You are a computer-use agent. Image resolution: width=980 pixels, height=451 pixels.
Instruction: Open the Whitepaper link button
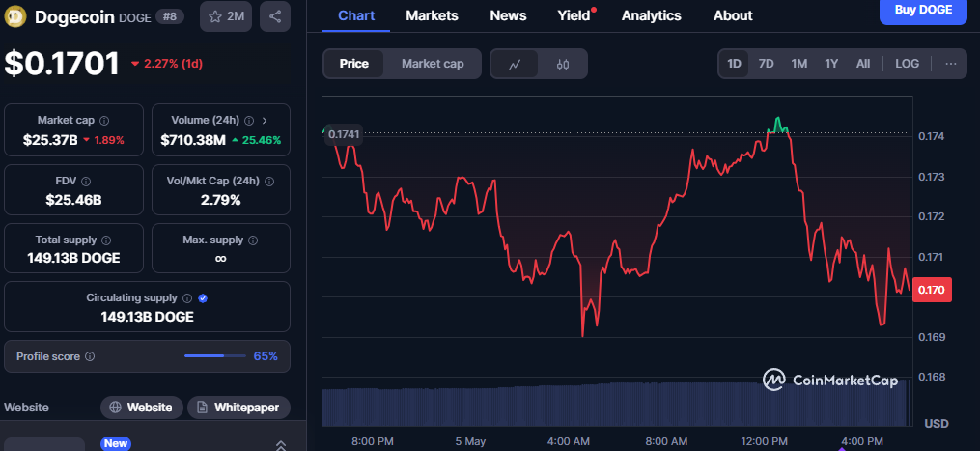coord(238,408)
